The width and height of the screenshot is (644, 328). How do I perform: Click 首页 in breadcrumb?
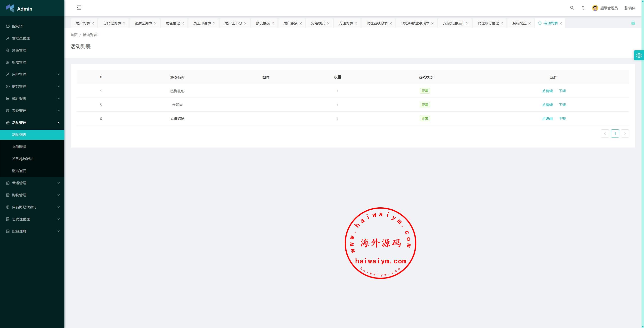click(74, 35)
